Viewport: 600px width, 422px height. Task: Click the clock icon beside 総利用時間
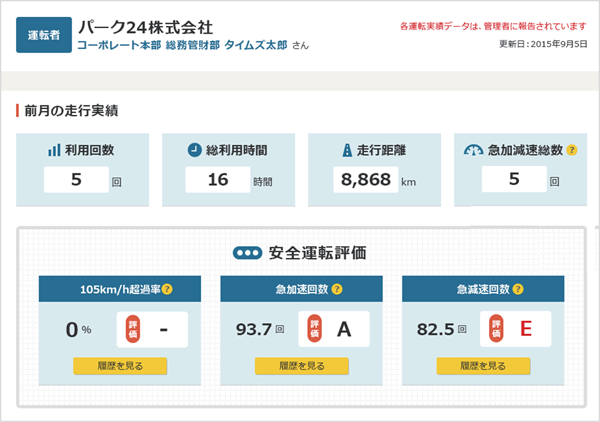click(194, 150)
